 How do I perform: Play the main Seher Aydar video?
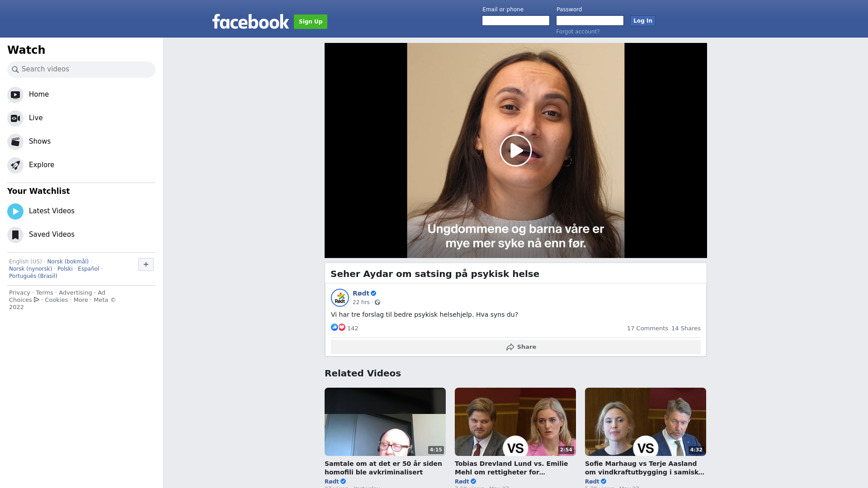[515, 150]
